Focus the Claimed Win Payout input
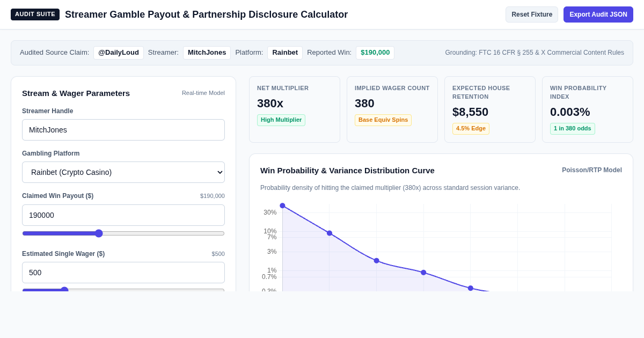 pos(123,215)
